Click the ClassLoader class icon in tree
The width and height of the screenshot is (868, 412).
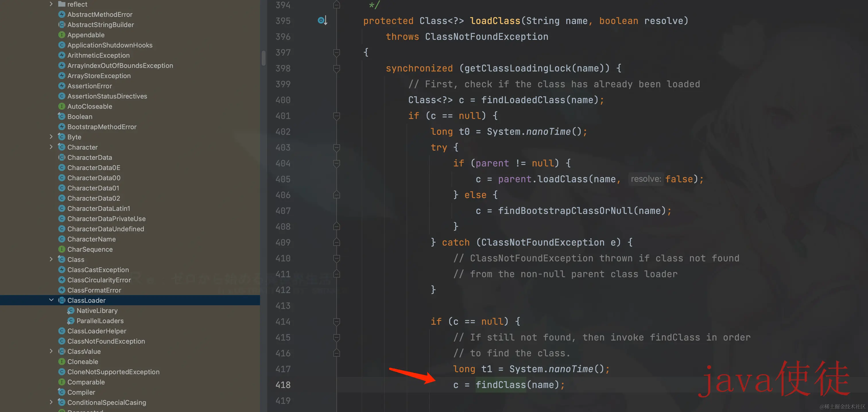(x=62, y=300)
